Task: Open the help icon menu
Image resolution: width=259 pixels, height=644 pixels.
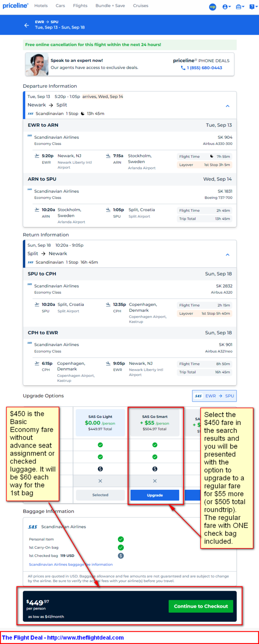Action: (252, 7)
